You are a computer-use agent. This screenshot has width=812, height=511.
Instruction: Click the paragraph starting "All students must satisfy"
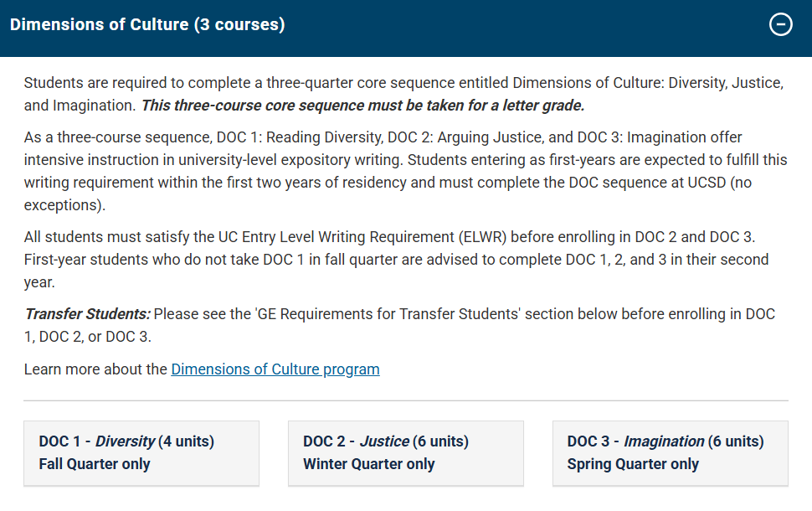click(x=393, y=260)
